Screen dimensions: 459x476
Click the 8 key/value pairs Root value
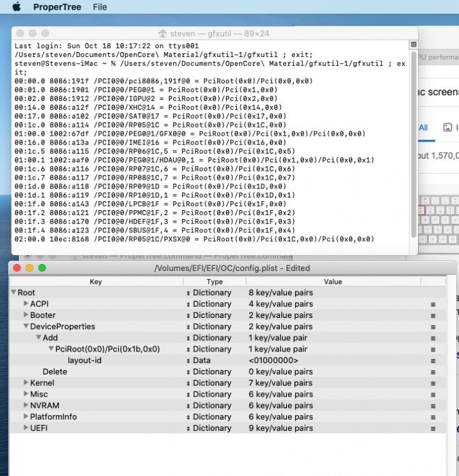pos(281,293)
